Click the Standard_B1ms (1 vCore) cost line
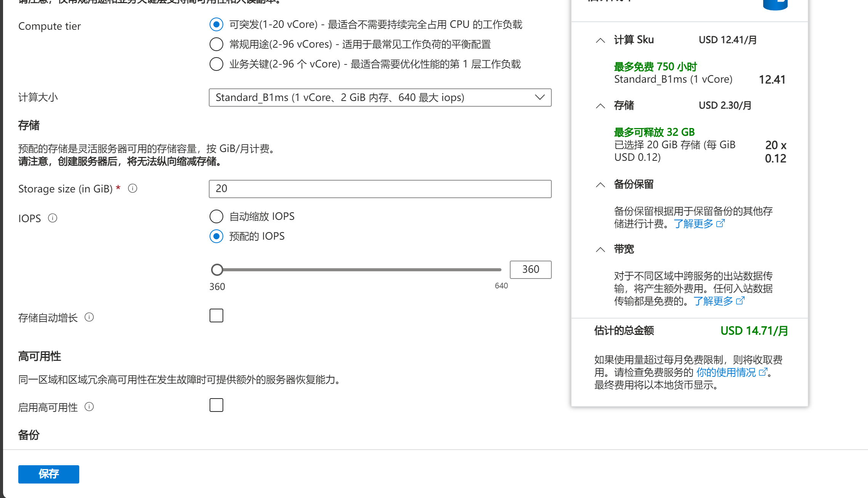The image size is (868, 498). [x=673, y=79]
